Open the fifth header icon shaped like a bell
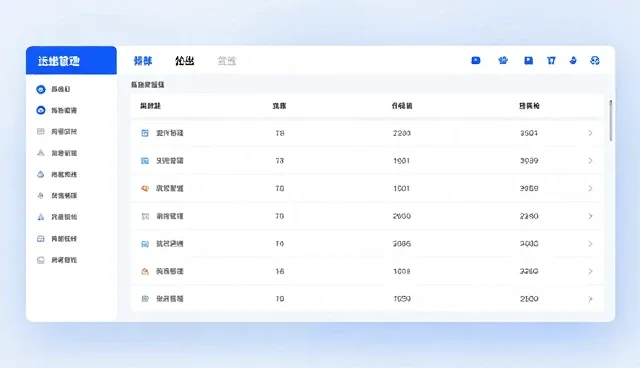Viewport: 640px width, 368px height. click(573, 60)
